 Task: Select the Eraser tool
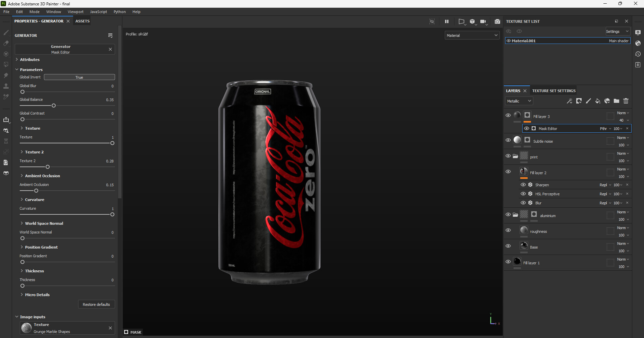(6, 44)
